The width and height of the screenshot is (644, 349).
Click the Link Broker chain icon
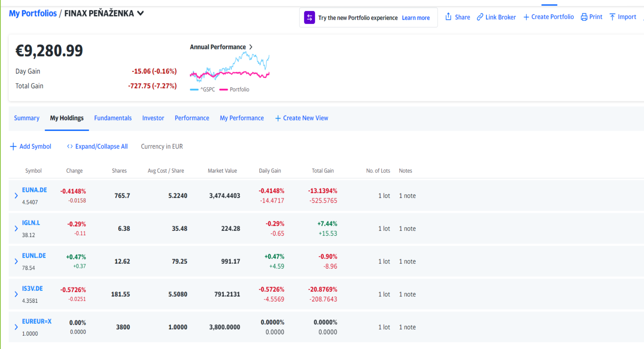click(x=480, y=17)
